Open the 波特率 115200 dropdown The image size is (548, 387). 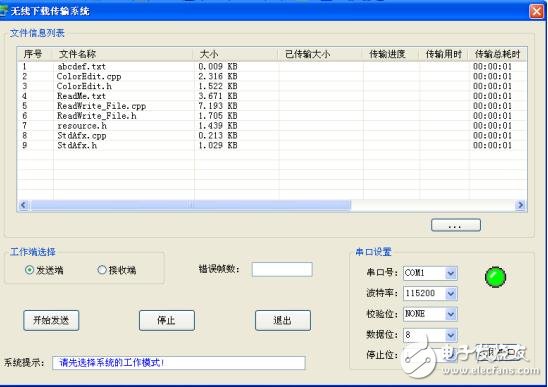(x=450, y=294)
